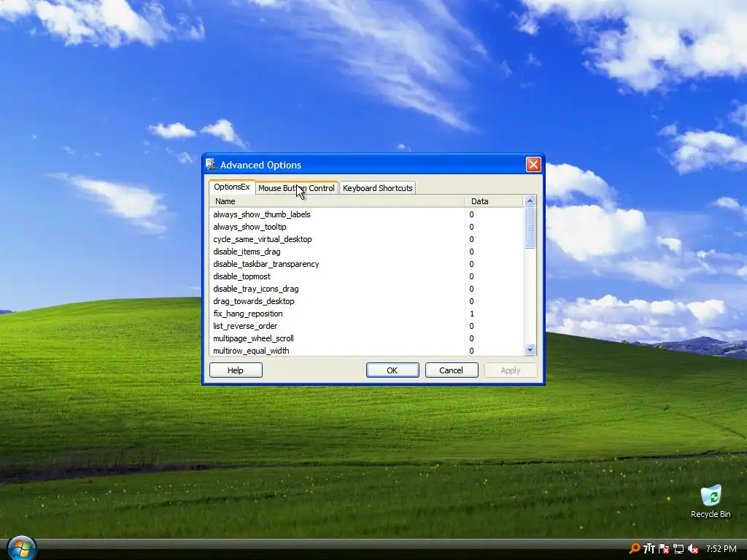This screenshot has height=560, width=747.
Task: Select the list_reverse_order option
Action: (366, 326)
